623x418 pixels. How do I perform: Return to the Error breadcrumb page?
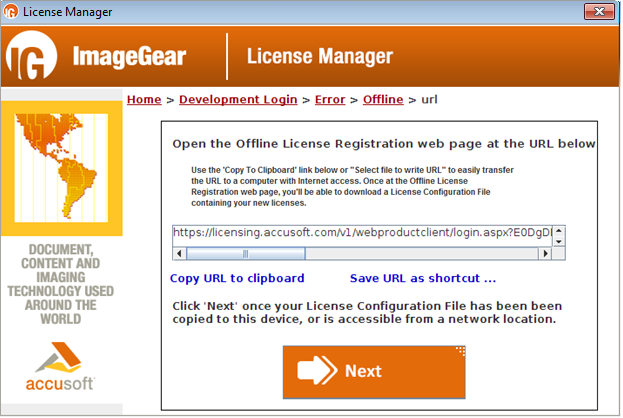point(330,99)
